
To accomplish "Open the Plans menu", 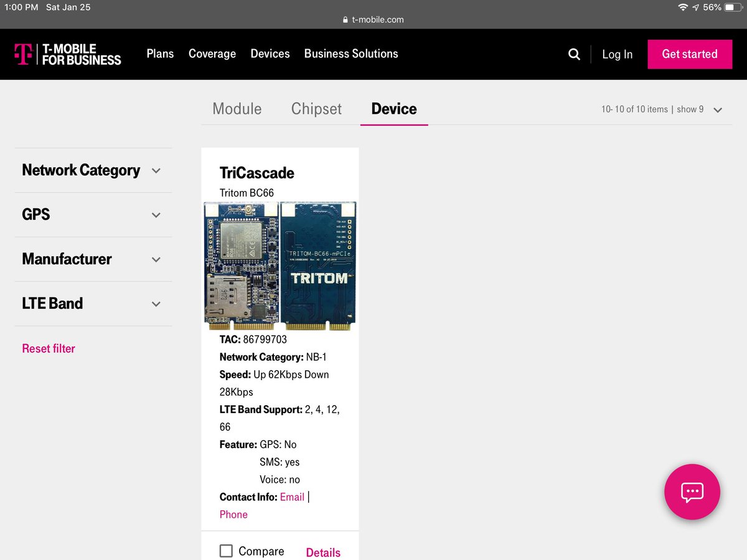I will point(160,54).
